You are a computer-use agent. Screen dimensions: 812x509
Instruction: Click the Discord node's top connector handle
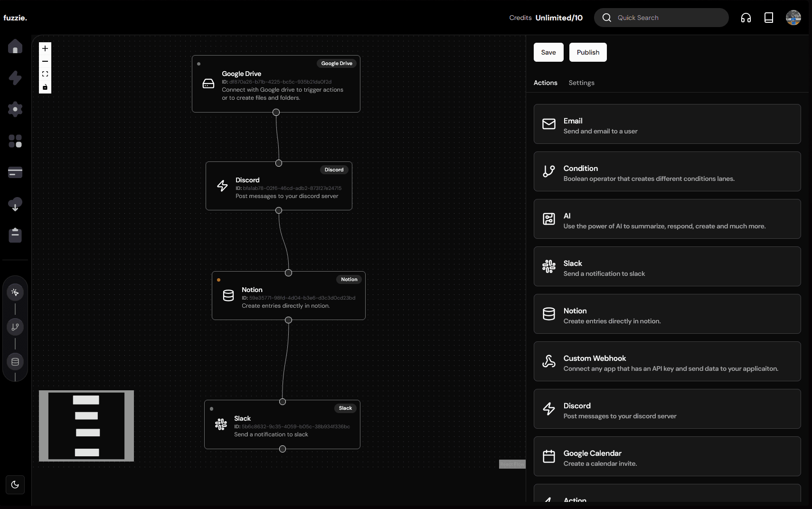(x=279, y=163)
